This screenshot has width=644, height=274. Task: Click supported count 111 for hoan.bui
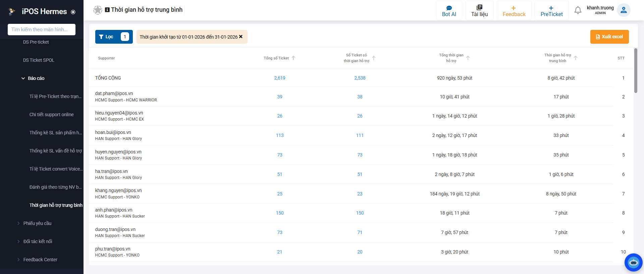point(360,135)
